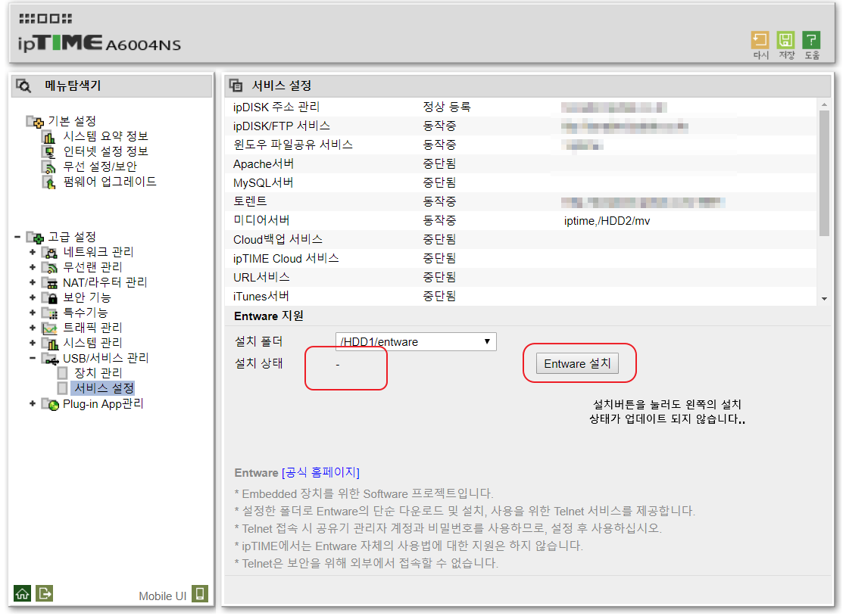Select the Apache서버 row
849x616 pixels.
[520, 164]
